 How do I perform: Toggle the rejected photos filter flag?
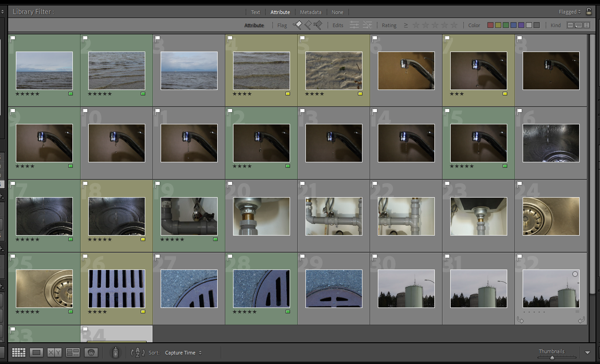(318, 25)
